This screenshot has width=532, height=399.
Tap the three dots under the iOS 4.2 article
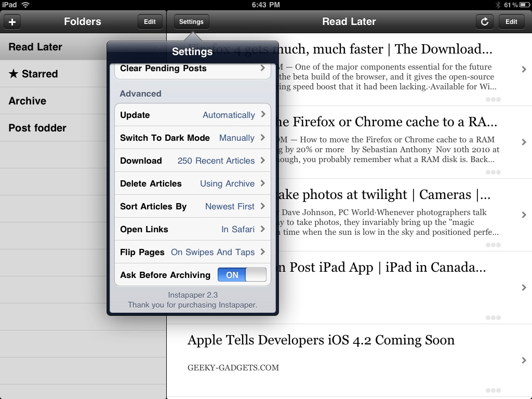(x=493, y=390)
